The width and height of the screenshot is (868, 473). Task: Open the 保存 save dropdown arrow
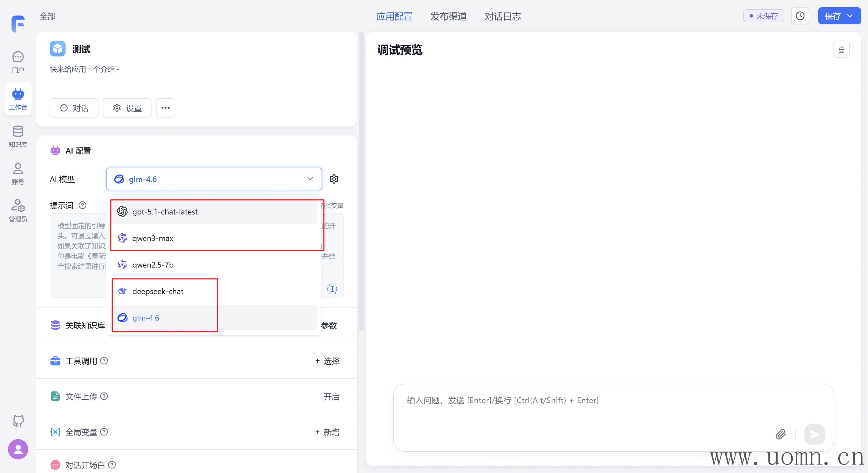point(850,16)
